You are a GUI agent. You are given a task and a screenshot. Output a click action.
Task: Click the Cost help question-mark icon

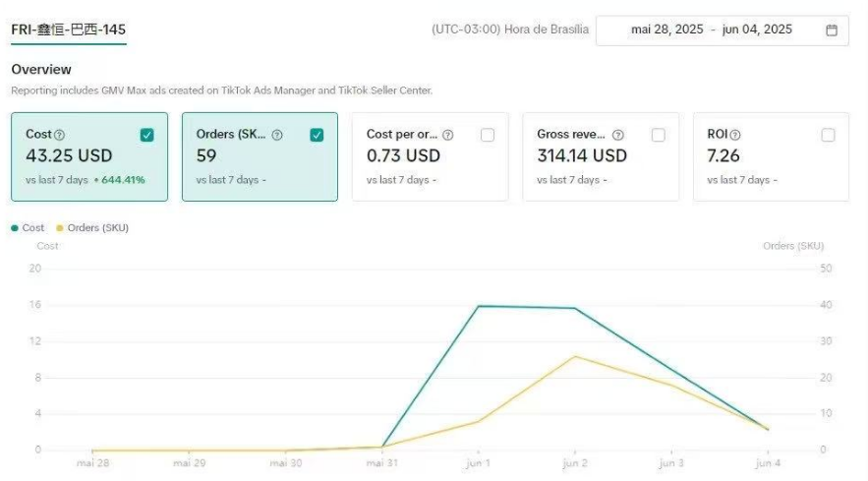pyautogui.click(x=60, y=135)
